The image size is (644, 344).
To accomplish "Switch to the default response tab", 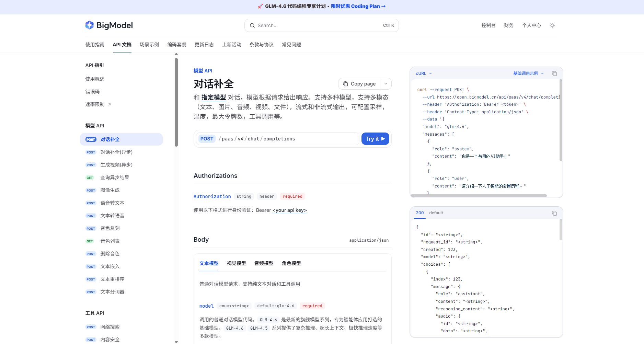I will coord(436,213).
